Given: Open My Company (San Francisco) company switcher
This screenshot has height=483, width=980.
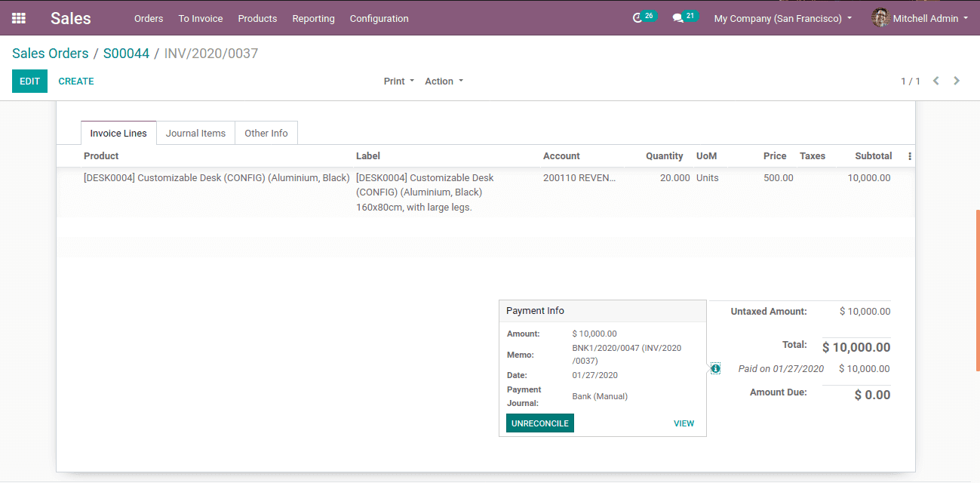Looking at the screenshot, I should pyautogui.click(x=783, y=18).
